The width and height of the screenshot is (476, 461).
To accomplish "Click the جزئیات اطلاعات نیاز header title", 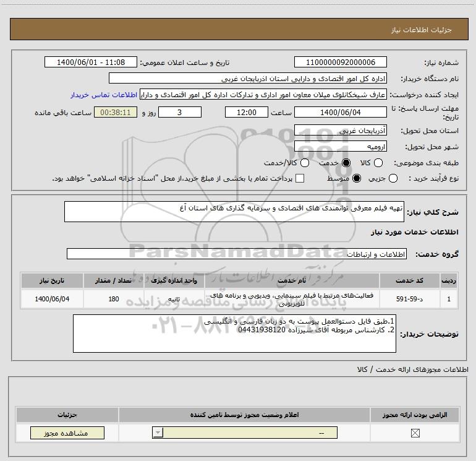I will pos(421,30).
